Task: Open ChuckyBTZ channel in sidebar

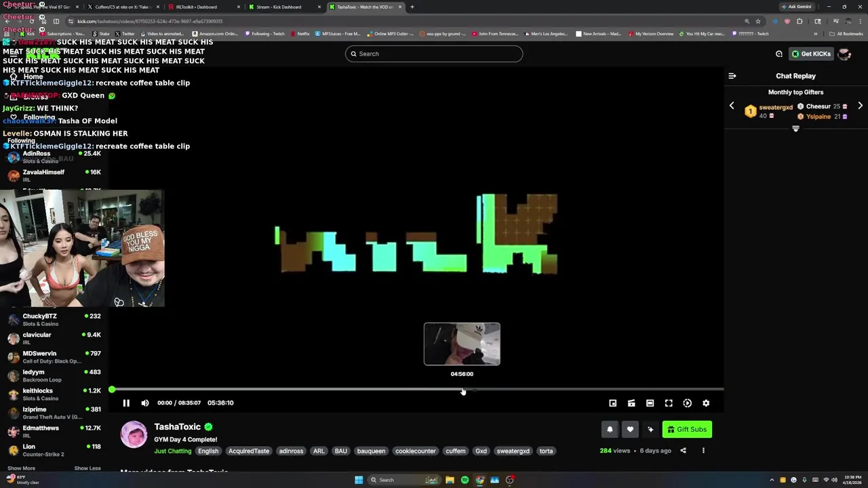Action: [54, 320]
